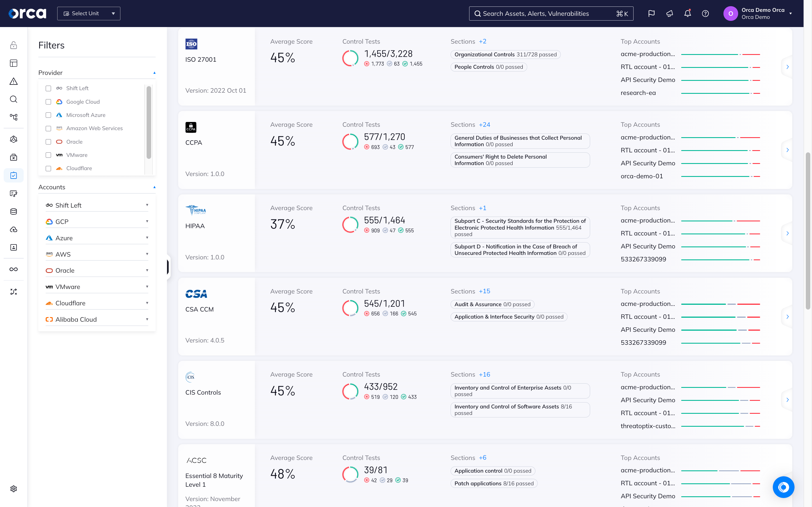Click the notifications bell in the top bar

coord(687,14)
